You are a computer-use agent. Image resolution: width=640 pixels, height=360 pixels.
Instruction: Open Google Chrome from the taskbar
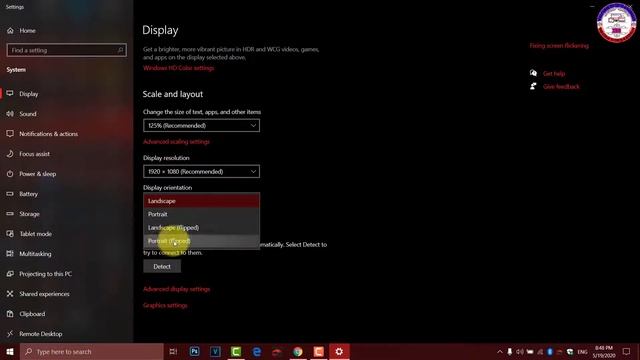pyautogui.click(x=298, y=351)
